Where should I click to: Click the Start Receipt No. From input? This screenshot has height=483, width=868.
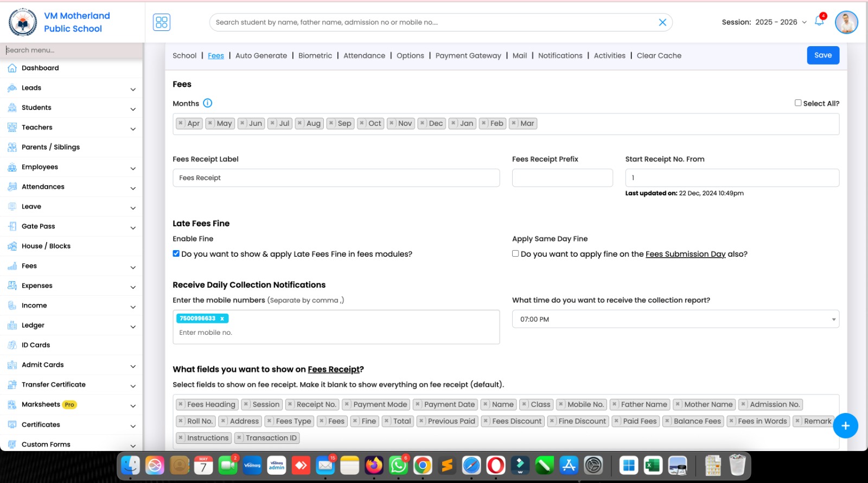pyautogui.click(x=732, y=178)
